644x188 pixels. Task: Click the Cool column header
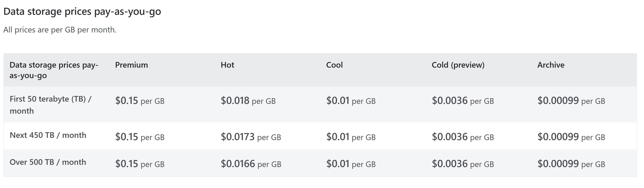point(334,65)
